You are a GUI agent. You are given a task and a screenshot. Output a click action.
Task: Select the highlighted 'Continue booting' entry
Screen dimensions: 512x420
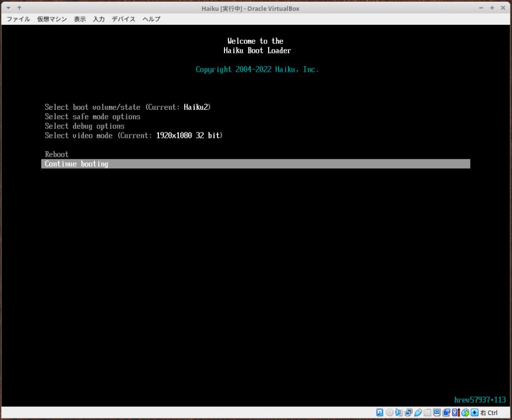tap(255, 164)
